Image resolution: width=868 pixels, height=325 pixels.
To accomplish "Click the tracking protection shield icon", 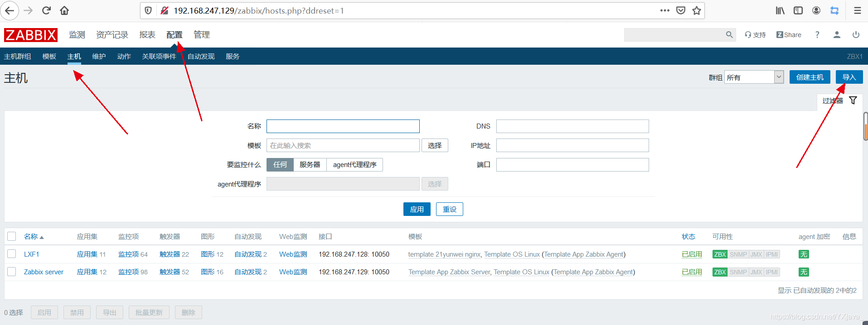I will 148,10.
